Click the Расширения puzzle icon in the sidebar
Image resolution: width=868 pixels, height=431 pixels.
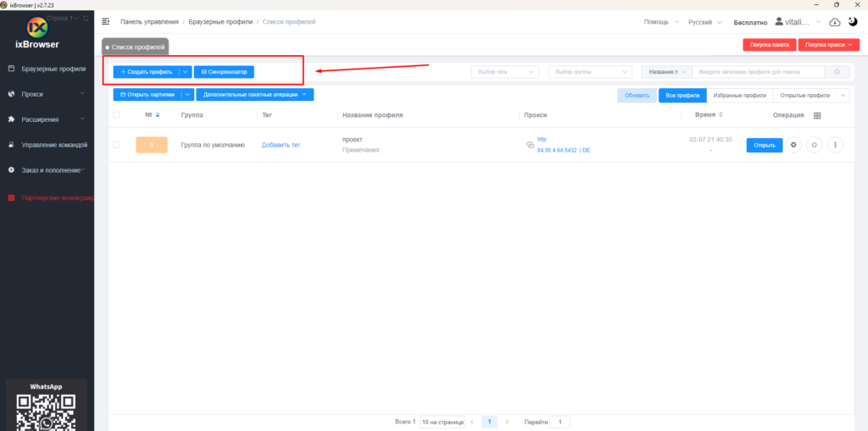11,119
